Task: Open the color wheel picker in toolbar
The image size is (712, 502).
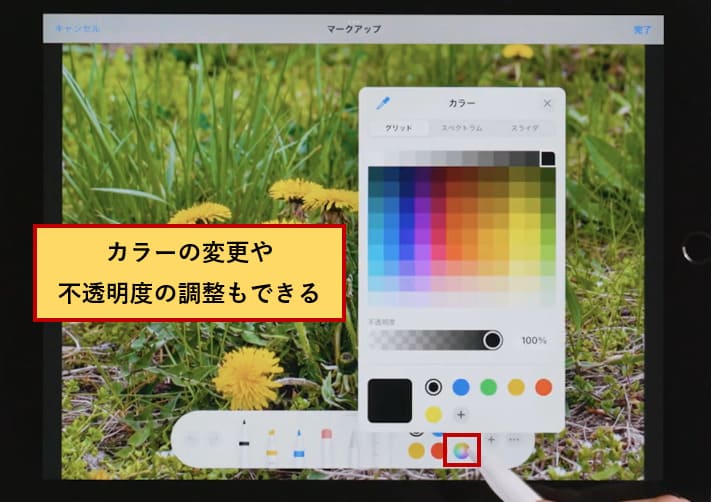Action: click(461, 451)
